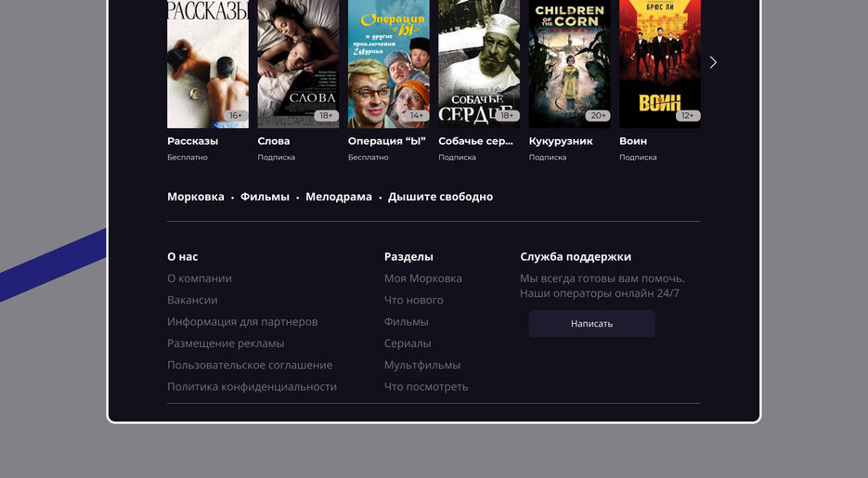Open Политика конфиденциальности link

(x=252, y=387)
